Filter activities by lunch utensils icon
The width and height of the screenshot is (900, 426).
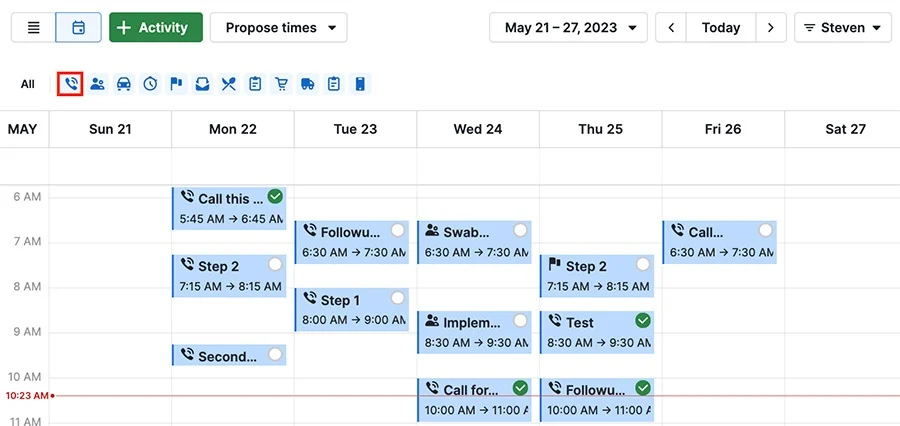228,84
